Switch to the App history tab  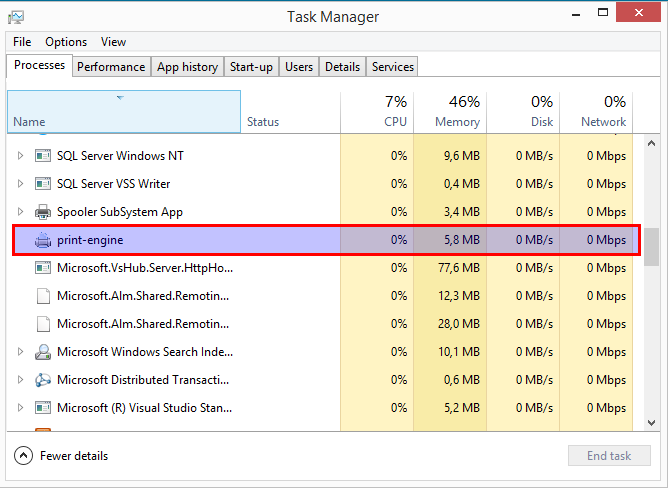pyautogui.click(x=187, y=67)
